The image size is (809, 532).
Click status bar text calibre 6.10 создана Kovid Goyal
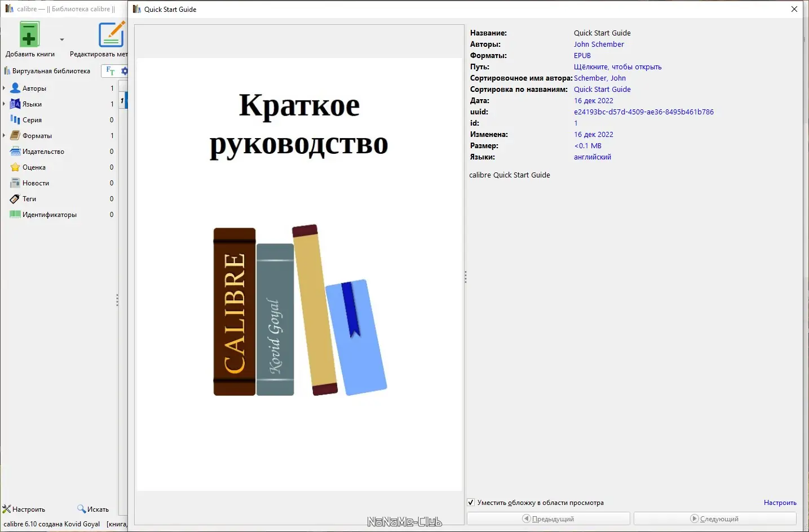point(52,524)
